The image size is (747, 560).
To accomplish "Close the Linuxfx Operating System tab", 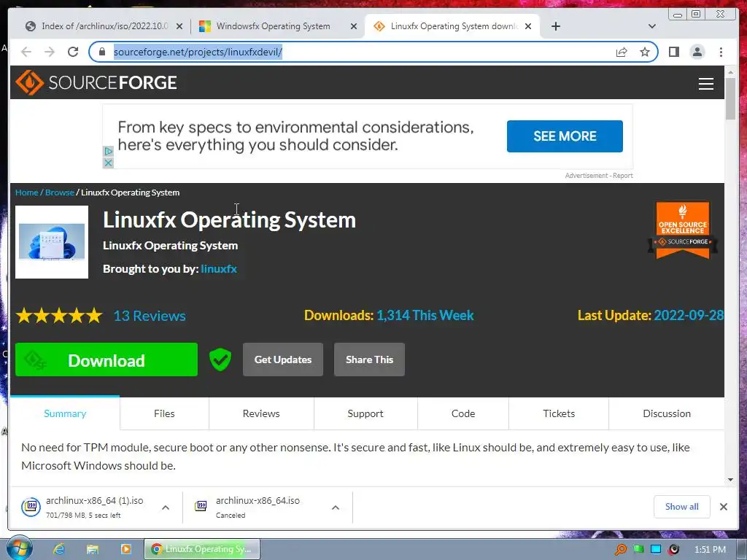I will 528,26.
